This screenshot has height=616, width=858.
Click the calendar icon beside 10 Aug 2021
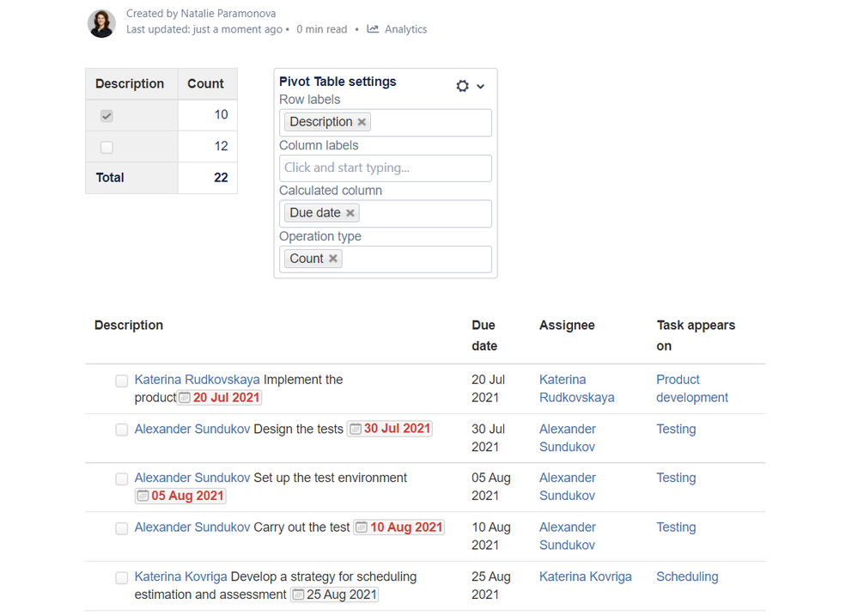[362, 528]
